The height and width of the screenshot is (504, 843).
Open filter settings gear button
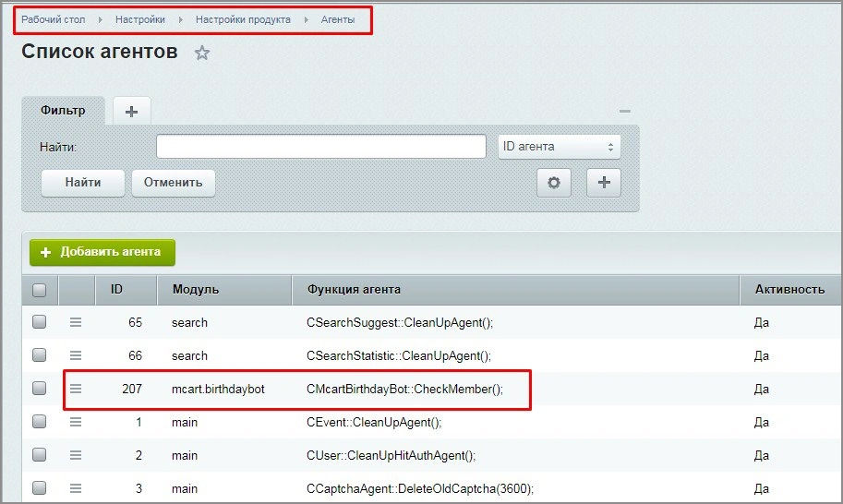tap(554, 183)
